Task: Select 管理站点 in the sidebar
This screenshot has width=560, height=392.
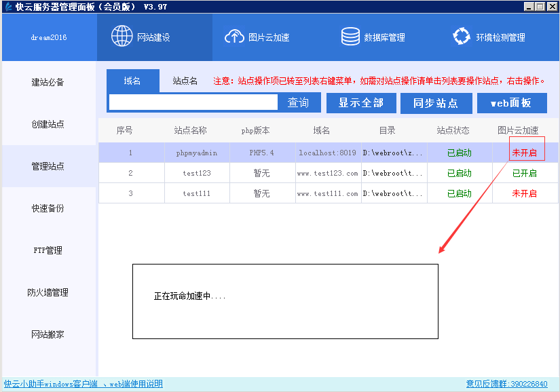Action: 48,166
